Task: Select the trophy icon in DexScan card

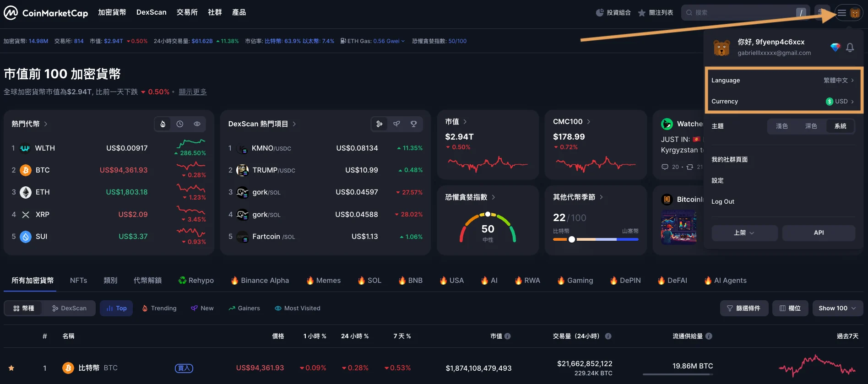Action: point(414,124)
